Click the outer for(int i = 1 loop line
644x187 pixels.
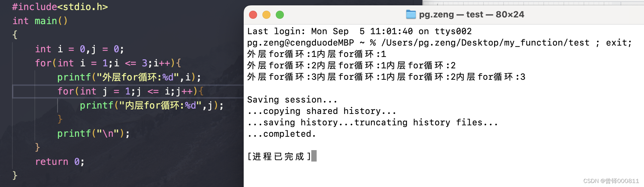(x=108, y=63)
